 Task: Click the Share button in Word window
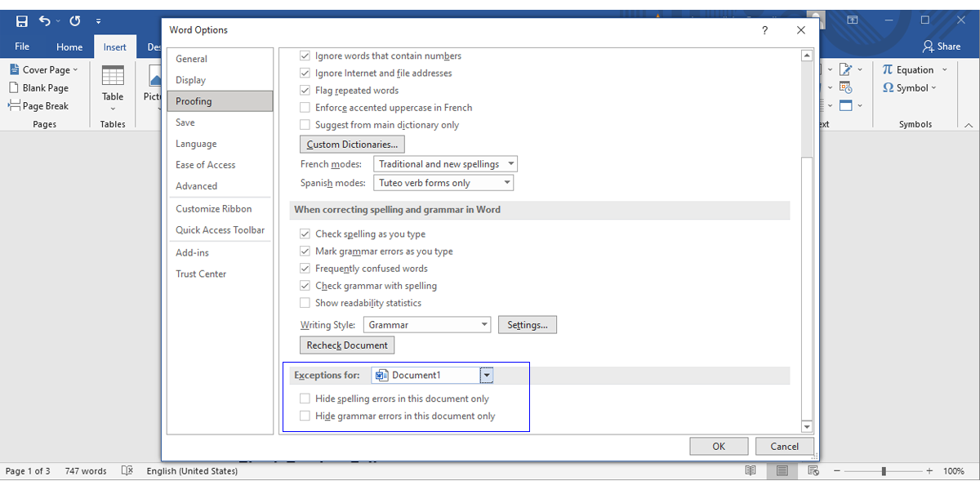(x=942, y=47)
